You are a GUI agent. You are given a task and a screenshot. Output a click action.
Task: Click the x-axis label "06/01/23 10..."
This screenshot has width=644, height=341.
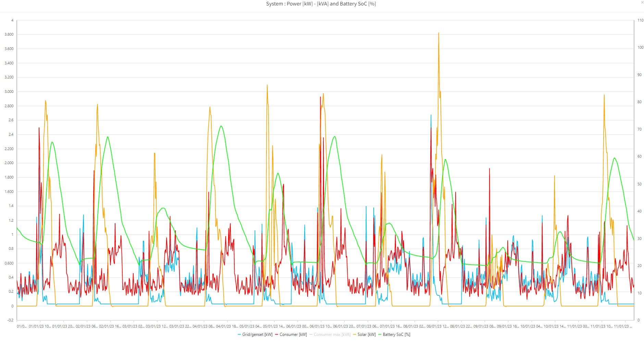[321, 326]
